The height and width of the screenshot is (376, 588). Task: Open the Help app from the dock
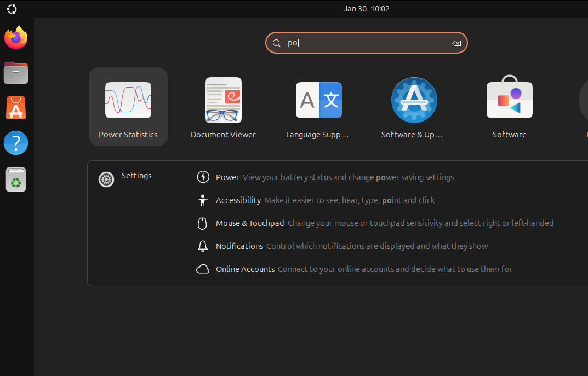pyautogui.click(x=15, y=142)
